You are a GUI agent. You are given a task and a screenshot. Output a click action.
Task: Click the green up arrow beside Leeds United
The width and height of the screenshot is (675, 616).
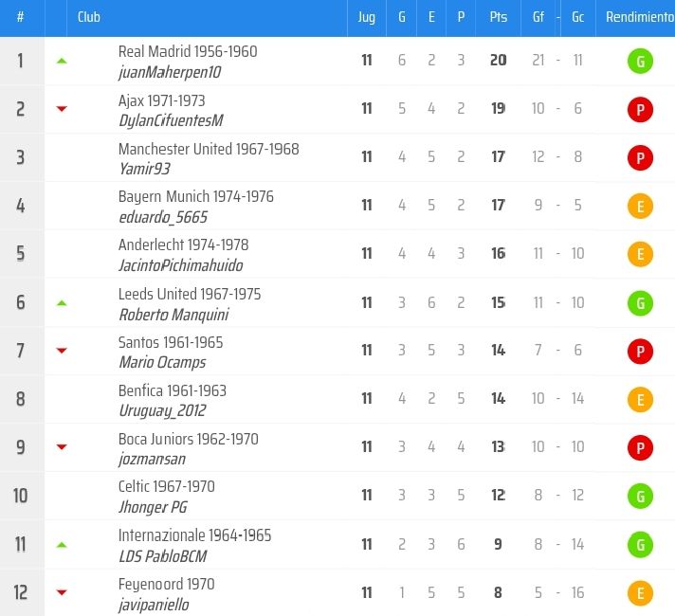pos(62,303)
